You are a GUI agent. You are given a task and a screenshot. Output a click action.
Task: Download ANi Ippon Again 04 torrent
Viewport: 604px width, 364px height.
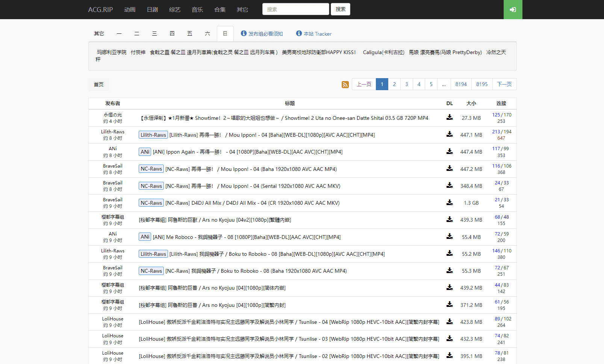click(450, 152)
